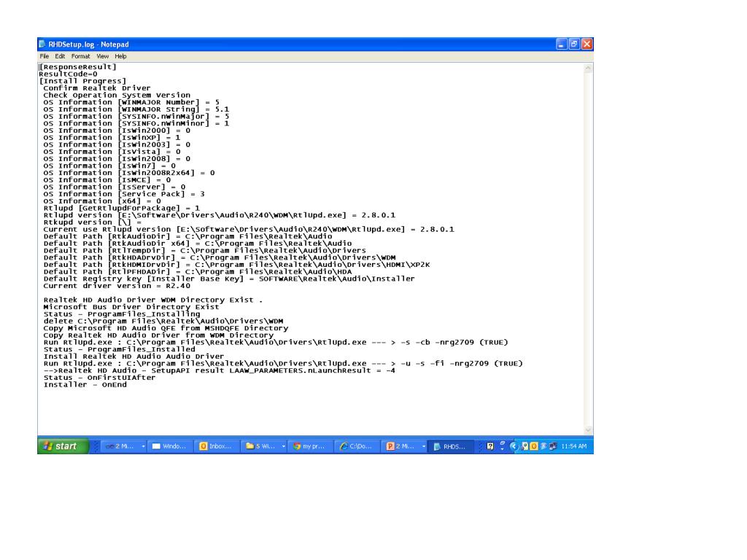
Task: Click the '[Service Pack] = 3' line
Action: (x=124, y=194)
